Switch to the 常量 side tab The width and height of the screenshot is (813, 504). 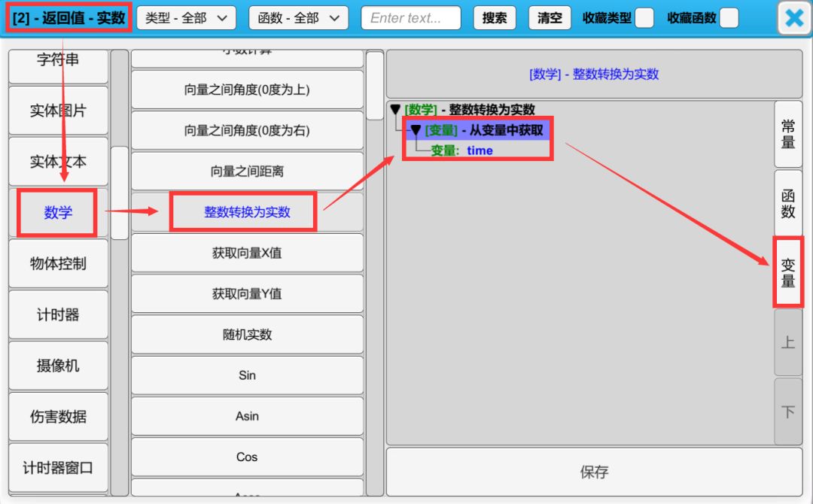787,134
